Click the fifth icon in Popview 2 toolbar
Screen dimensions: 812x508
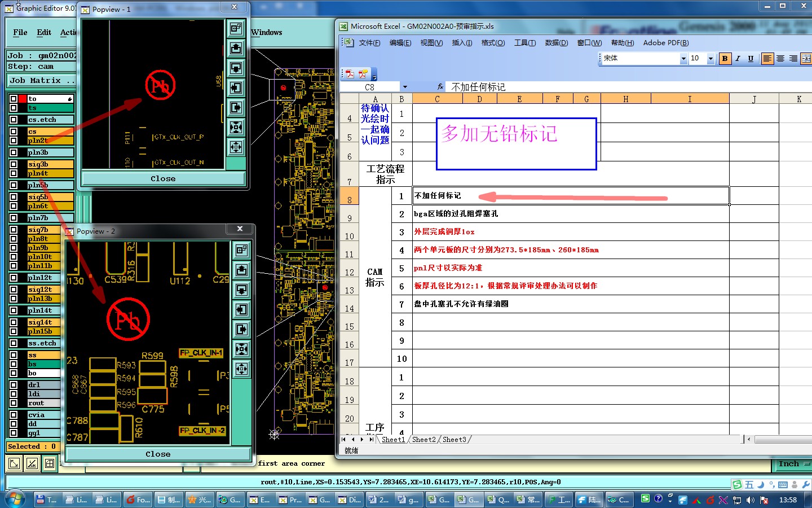pos(241,329)
